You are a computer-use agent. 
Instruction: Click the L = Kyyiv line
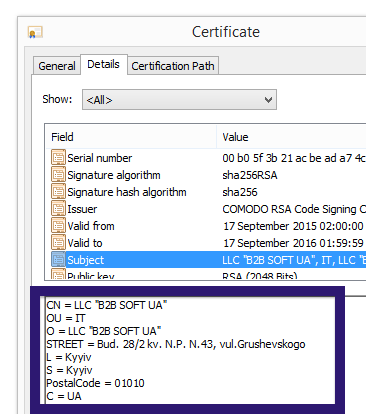(69, 357)
